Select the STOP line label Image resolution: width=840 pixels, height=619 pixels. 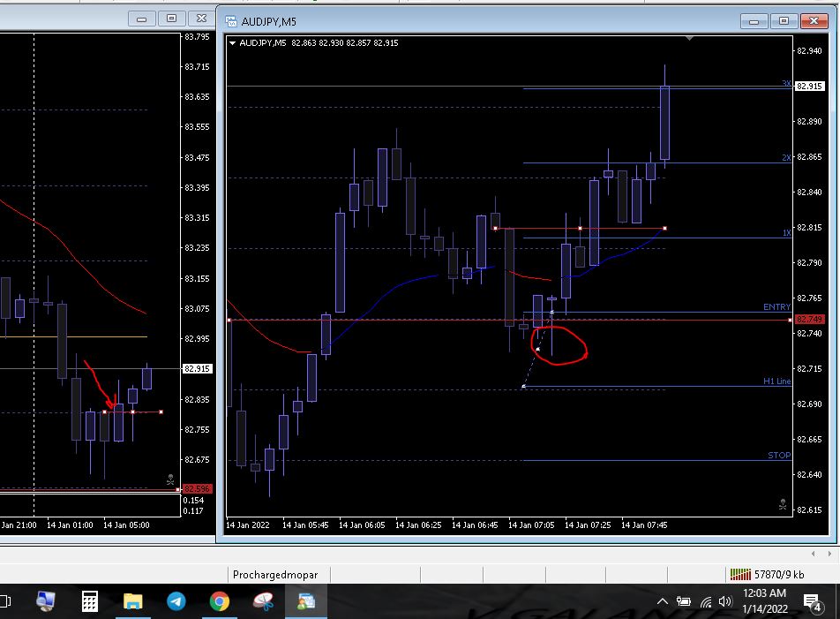pyautogui.click(x=779, y=455)
